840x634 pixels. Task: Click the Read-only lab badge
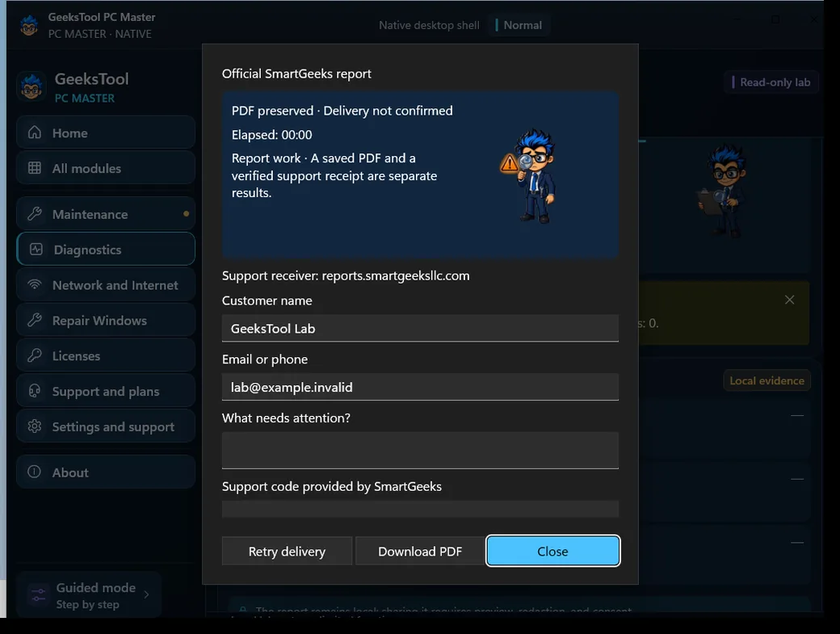click(771, 82)
